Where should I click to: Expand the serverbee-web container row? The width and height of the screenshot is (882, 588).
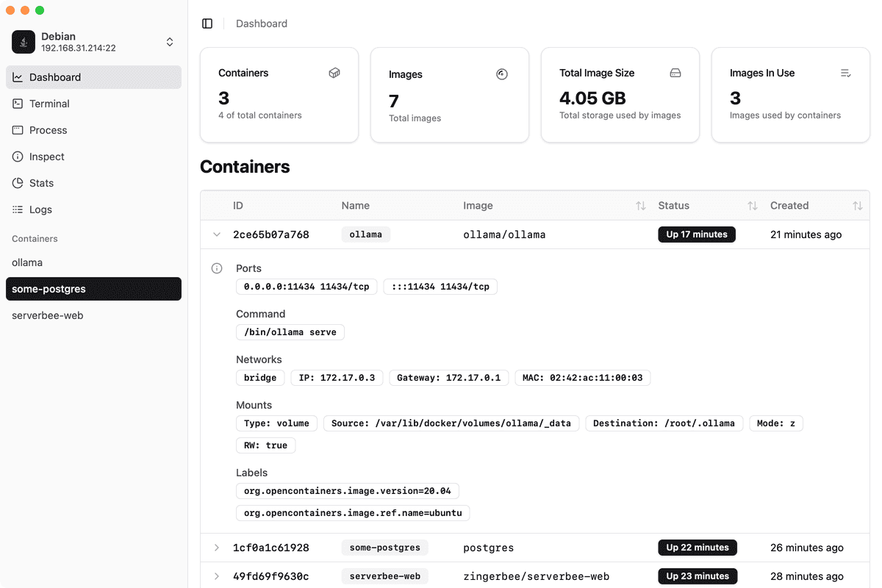tap(216, 576)
